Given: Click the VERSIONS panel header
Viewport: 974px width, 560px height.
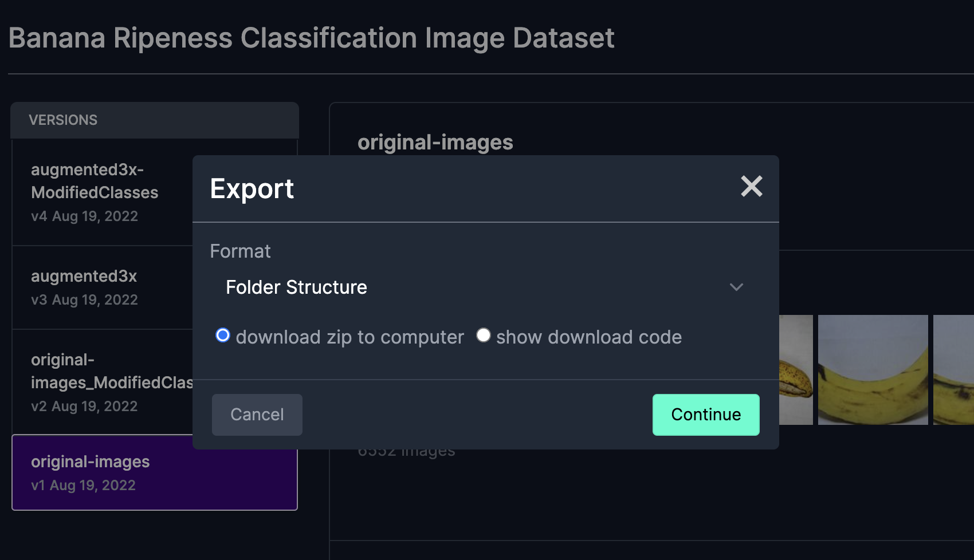Looking at the screenshot, I should (x=63, y=120).
